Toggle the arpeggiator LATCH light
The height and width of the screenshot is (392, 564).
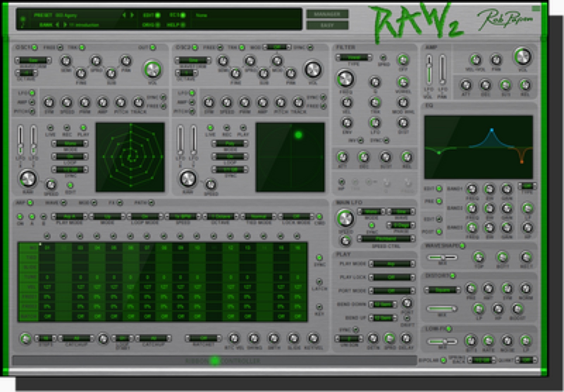(x=319, y=282)
